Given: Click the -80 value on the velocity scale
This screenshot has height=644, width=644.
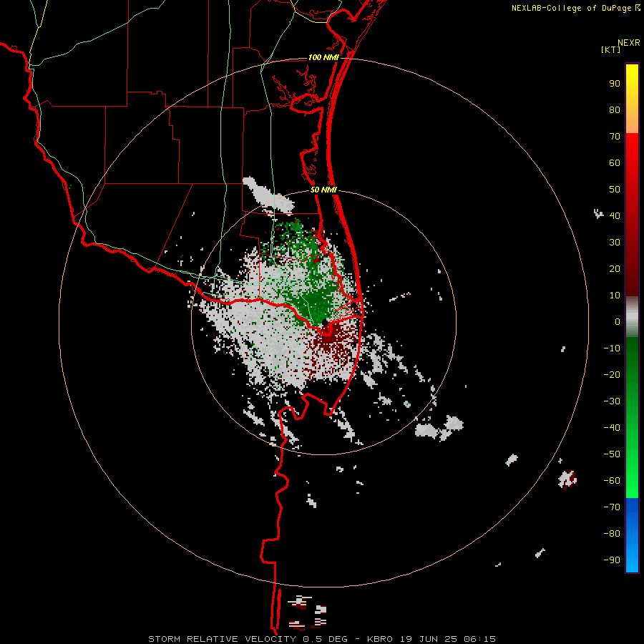Looking at the screenshot, I should coord(612,534).
